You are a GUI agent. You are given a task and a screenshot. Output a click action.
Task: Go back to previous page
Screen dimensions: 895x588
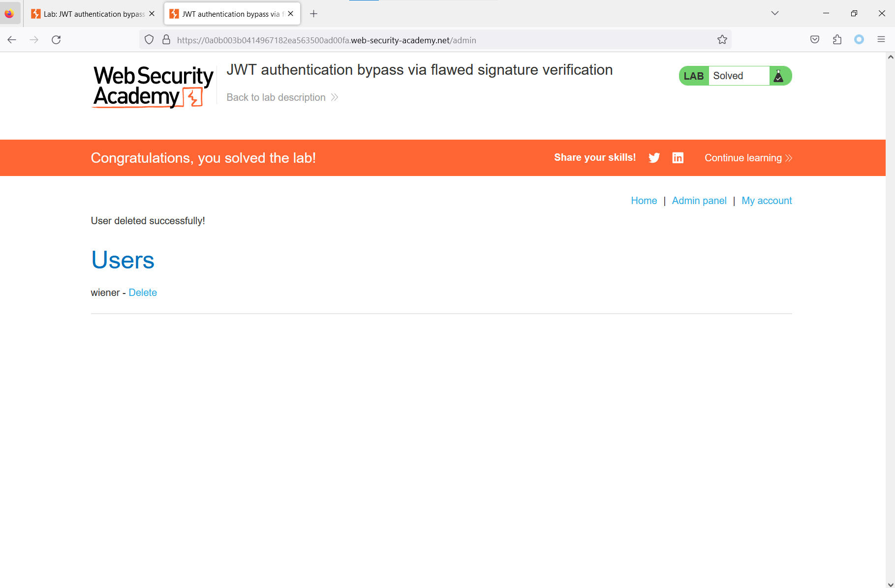pos(12,40)
